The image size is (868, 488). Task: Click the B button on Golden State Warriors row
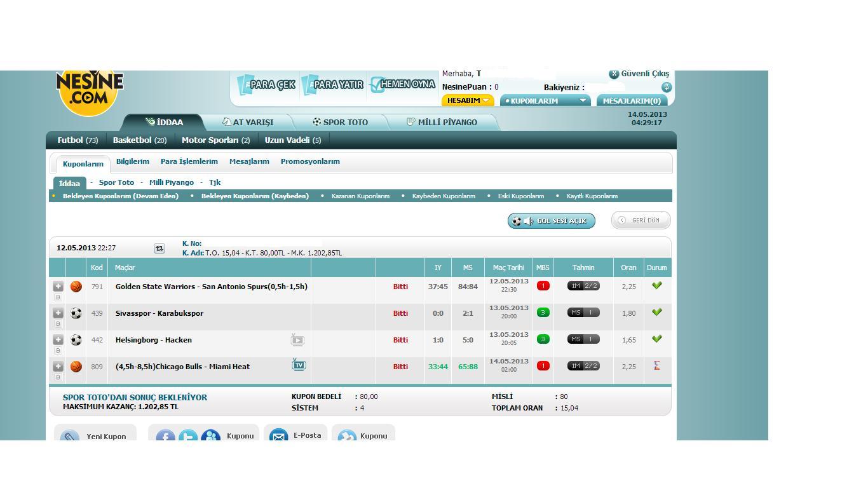[58, 297]
